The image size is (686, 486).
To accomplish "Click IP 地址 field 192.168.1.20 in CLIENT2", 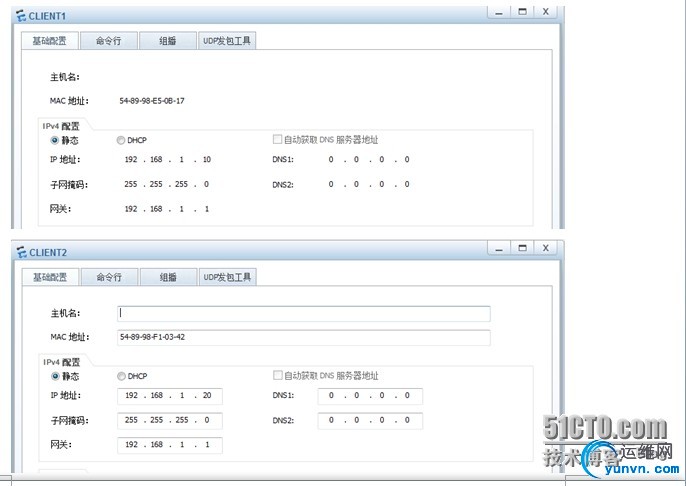I will coord(170,396).
